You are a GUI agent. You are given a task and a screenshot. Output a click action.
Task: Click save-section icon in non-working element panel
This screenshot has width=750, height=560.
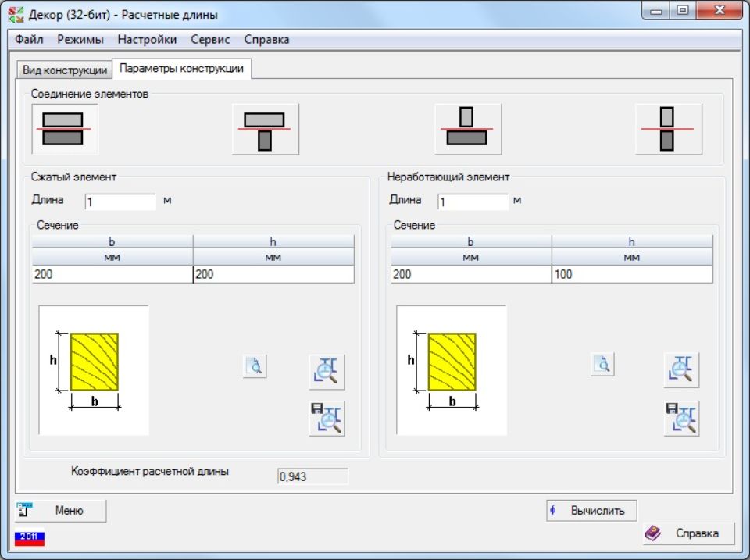tap(681, 418)
